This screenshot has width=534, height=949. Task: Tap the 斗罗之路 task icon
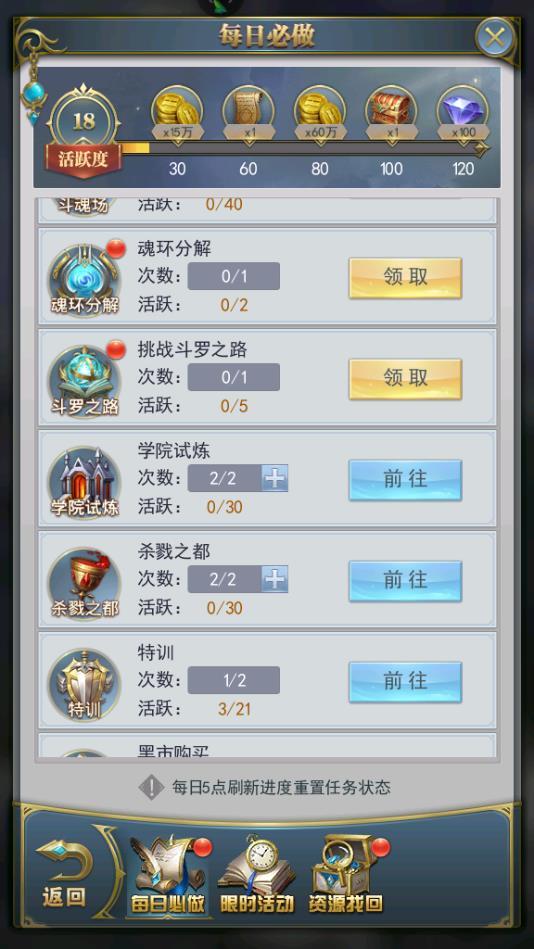pos(84,381)
